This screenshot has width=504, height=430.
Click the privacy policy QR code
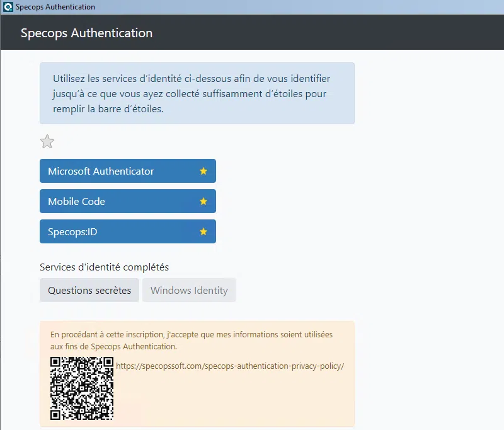[x=82, y=388]
